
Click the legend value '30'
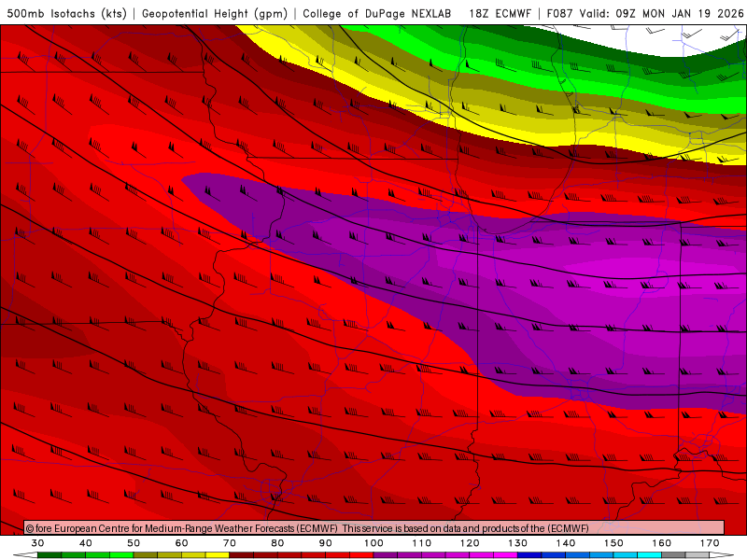tap(37, 543)
